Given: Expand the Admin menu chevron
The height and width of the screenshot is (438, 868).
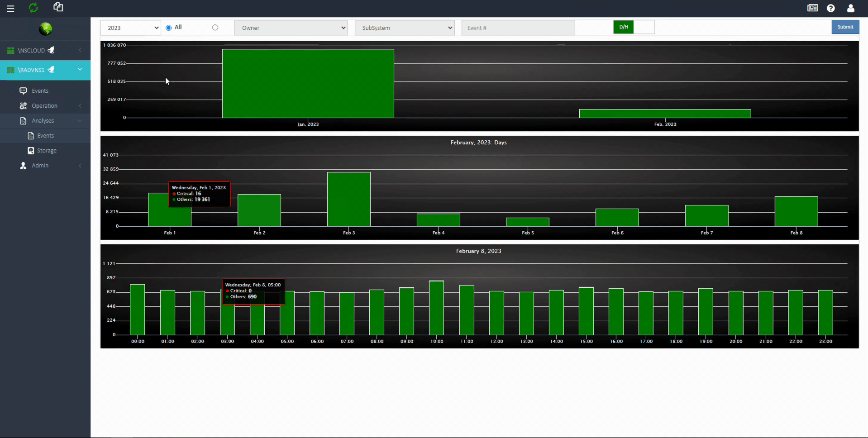Looking at the screenshot, I should 80,166.
